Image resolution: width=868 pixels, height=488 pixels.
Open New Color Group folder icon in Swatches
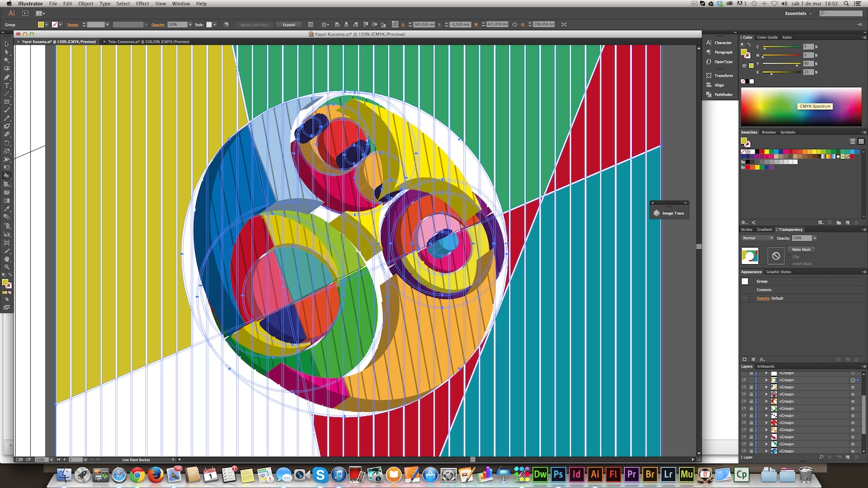pyautogui.click(x=839, y=223)
